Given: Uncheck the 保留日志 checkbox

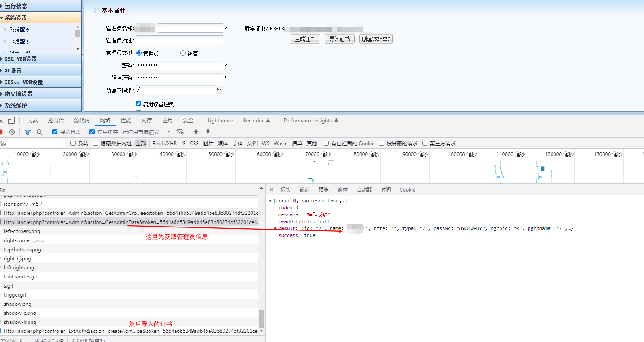Looking at the screenshot, I should pyautogui.click(x=55, y=132).
